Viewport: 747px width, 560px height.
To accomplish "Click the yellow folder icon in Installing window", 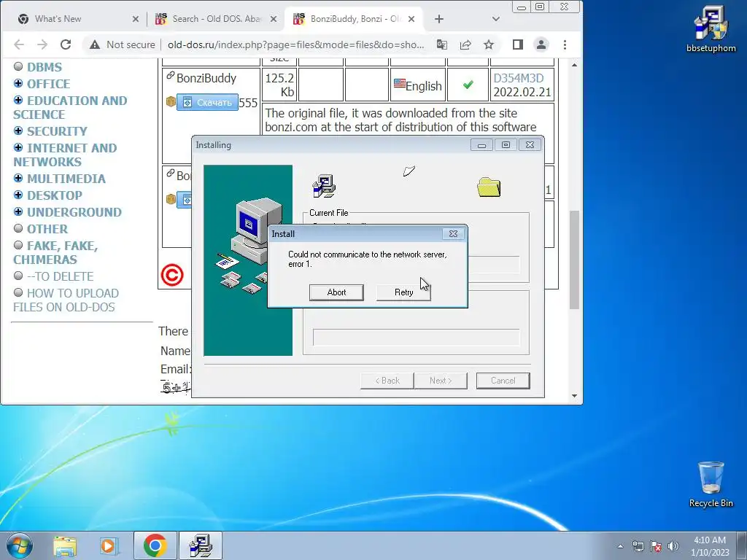I will (489, 187).
